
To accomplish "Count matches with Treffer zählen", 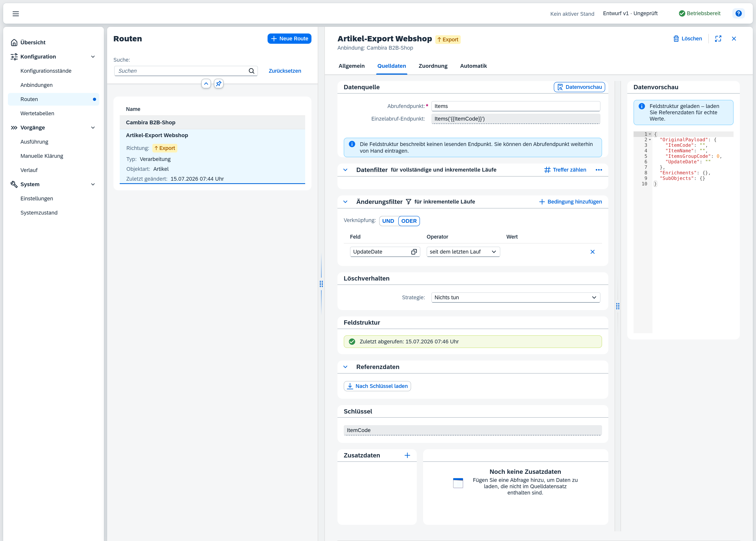I will click(565, 170).
